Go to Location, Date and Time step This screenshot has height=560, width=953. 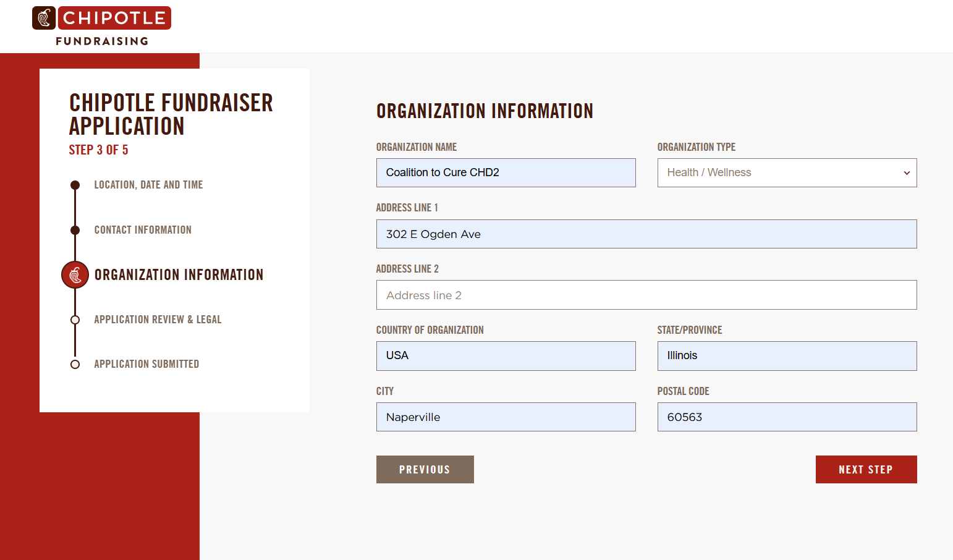[148, 185]
